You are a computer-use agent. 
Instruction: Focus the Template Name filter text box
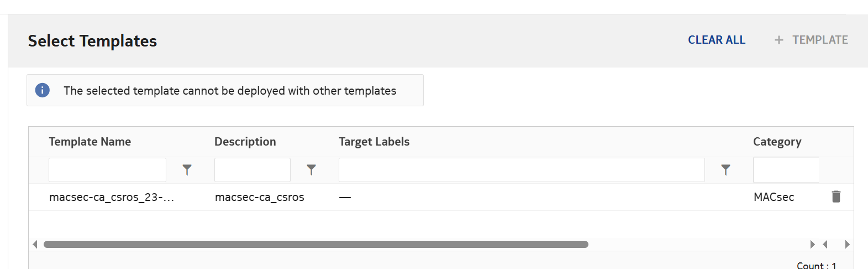[x=107, y=170]
